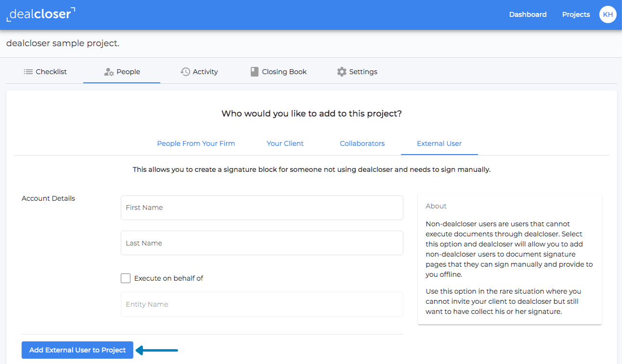
Task: Open the Collaborators tab
Action: point(362,143)
